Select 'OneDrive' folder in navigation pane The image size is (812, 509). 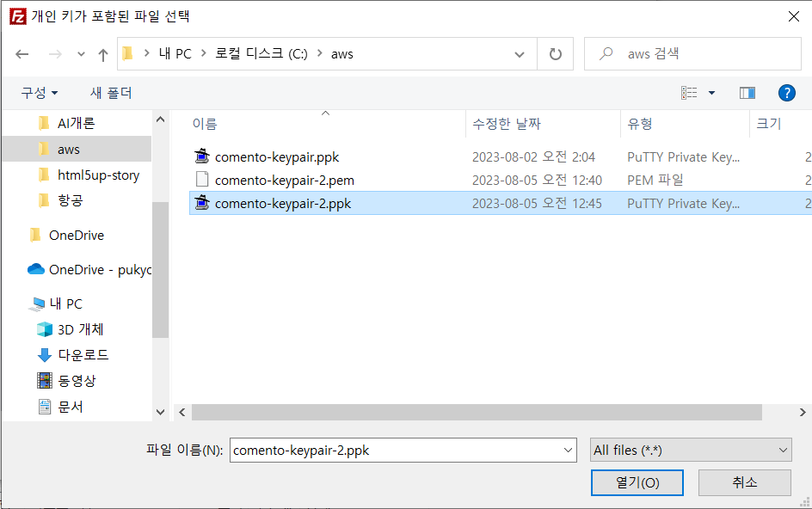(77, 235)
